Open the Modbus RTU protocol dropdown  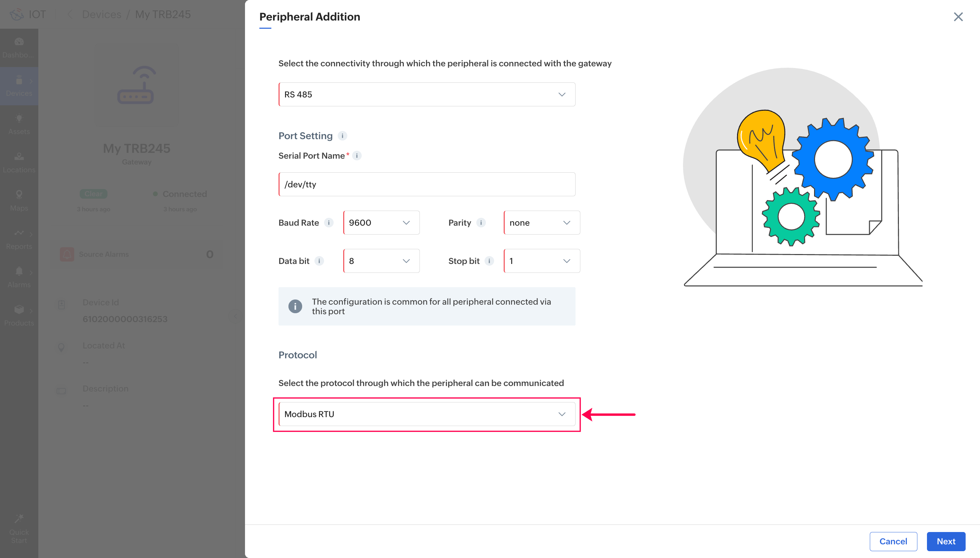pyautogui.click(x=426, y=414)
